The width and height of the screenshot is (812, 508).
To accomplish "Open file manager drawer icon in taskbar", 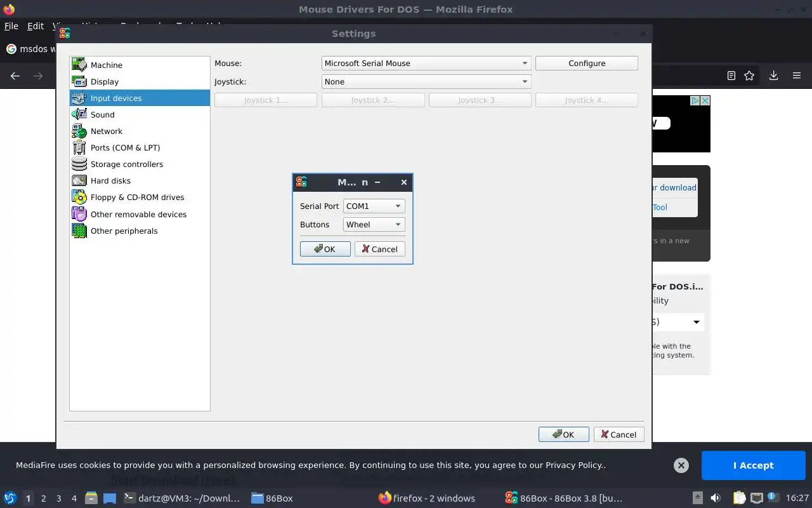I will point(91,498).
